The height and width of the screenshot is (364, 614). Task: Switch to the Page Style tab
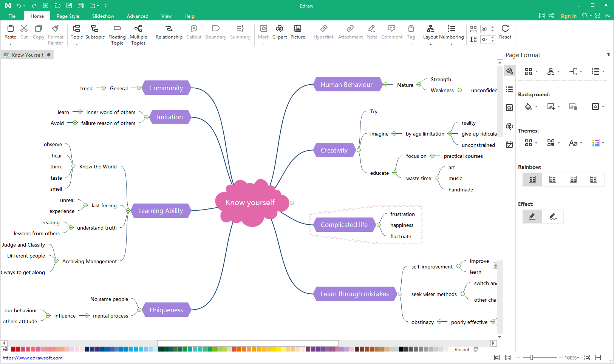(x=68, y=16)
